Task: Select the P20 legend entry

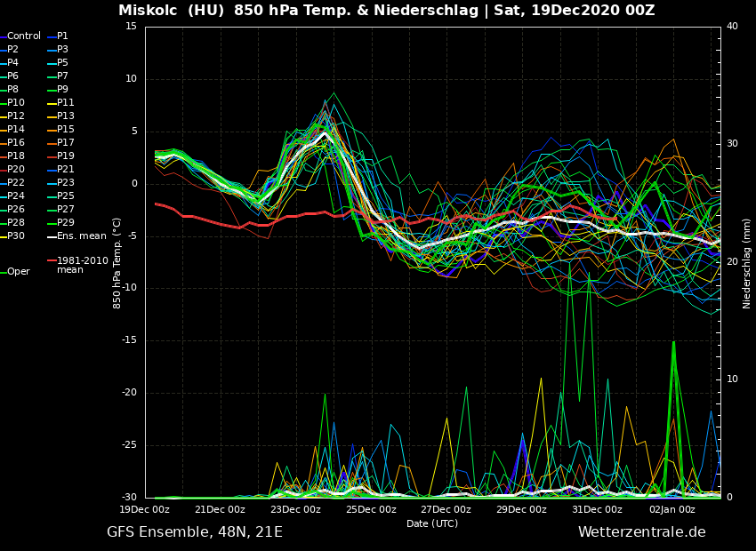Action: pos(16,170)
